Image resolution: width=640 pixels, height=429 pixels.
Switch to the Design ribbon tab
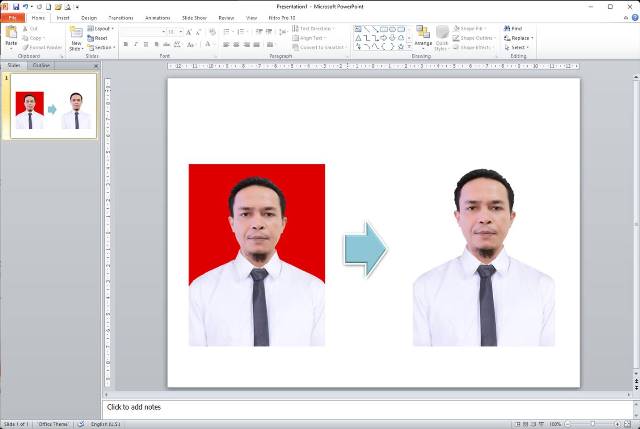click(x=89, y=18)
